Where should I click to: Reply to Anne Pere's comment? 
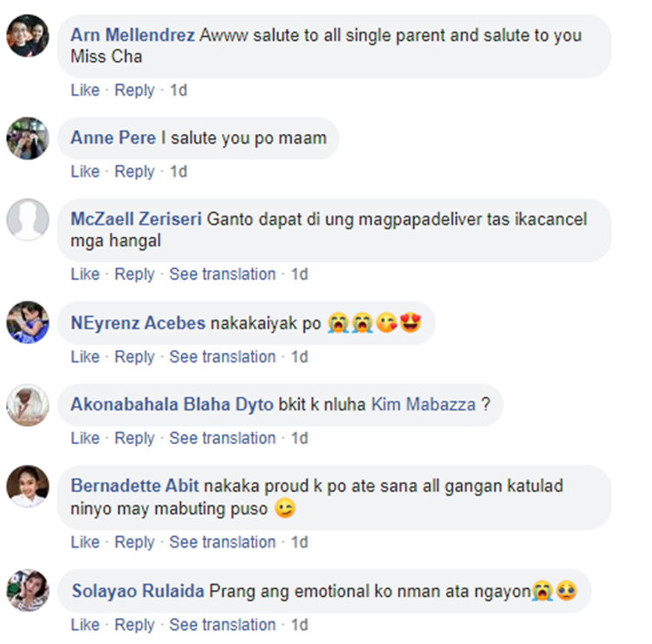[x=135, y=172]
